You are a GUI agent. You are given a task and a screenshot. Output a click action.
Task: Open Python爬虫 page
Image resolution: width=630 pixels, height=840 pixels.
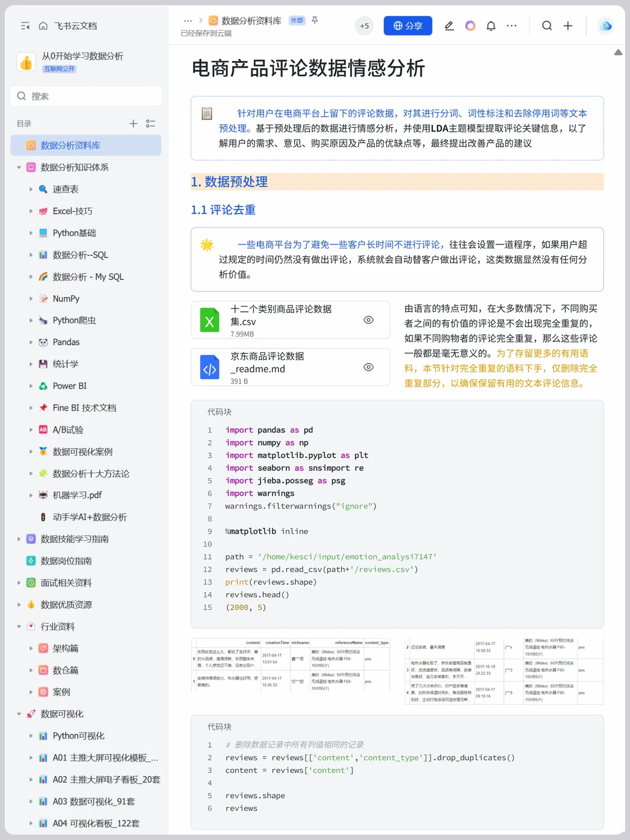coord(74,320)
